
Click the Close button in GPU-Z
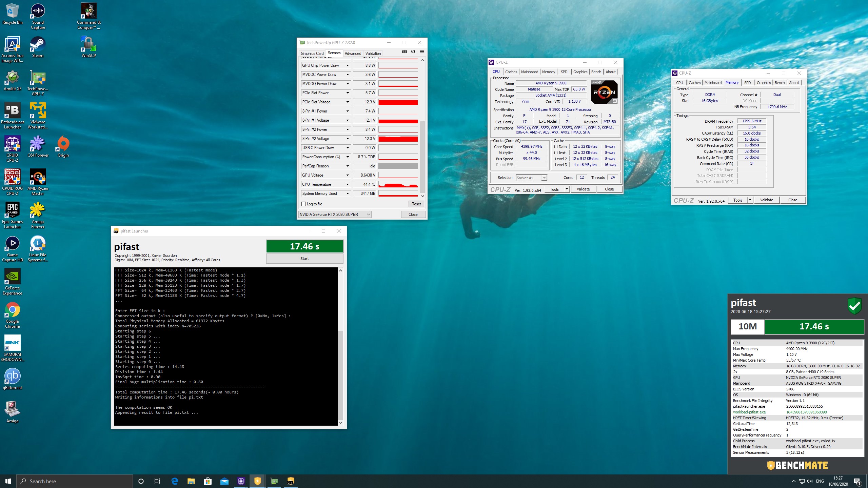coord(413,214)
